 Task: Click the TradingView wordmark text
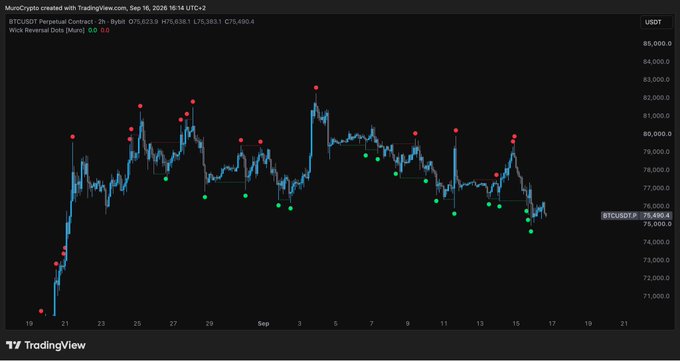point(55,345)
